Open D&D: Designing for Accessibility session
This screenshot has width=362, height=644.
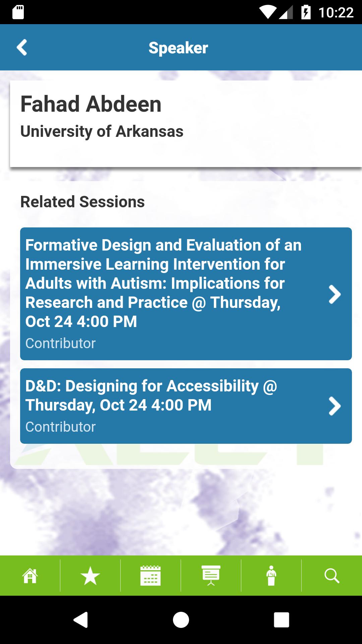point(152,395)
